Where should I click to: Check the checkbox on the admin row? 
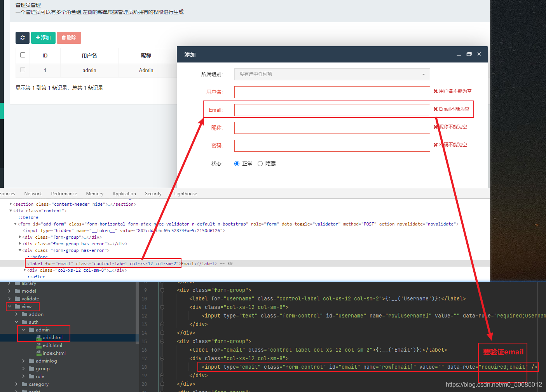(23, 69)
